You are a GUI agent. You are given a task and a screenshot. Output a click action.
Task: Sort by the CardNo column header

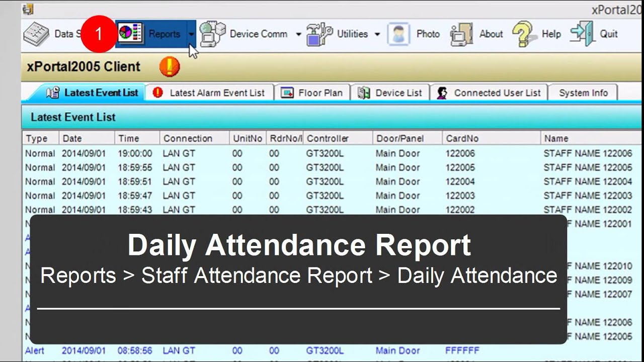coord(491,138)
